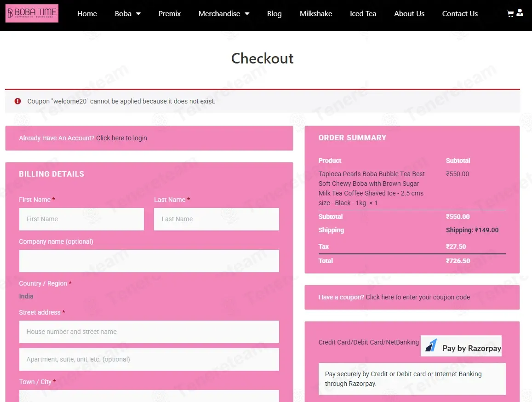Open the user account icon

(x=520, y=13)
